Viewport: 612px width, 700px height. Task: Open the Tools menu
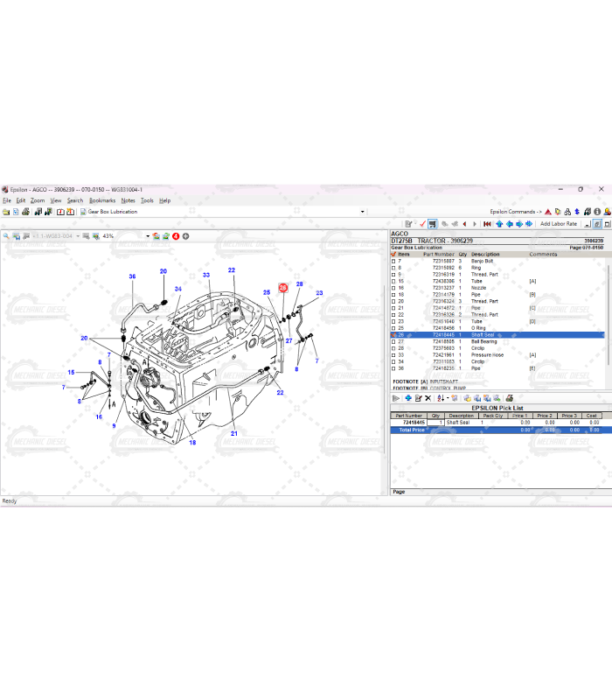pyautogui.click(x=147, y=200)
